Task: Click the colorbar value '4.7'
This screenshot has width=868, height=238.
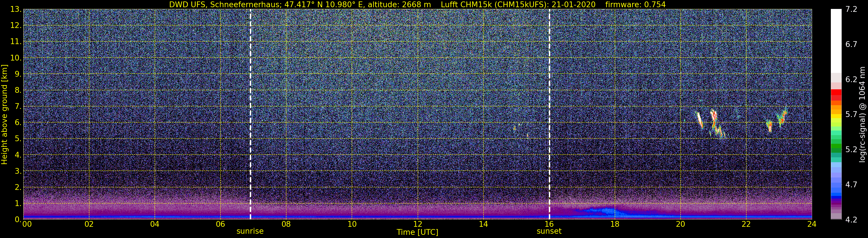Action: [851, 185]
